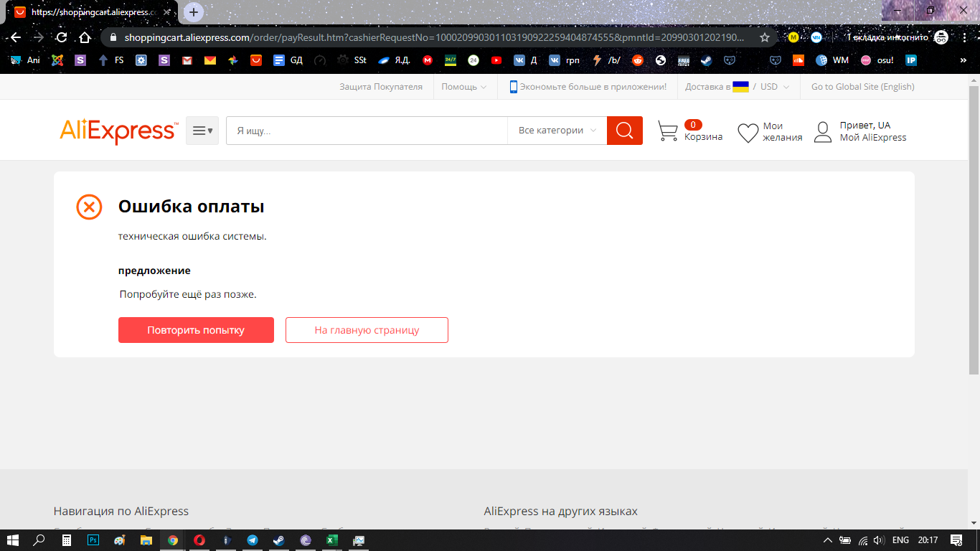Viewport: 980px width, 551px height.
Task: Open the /b/ bookmark
Action: 607,60
